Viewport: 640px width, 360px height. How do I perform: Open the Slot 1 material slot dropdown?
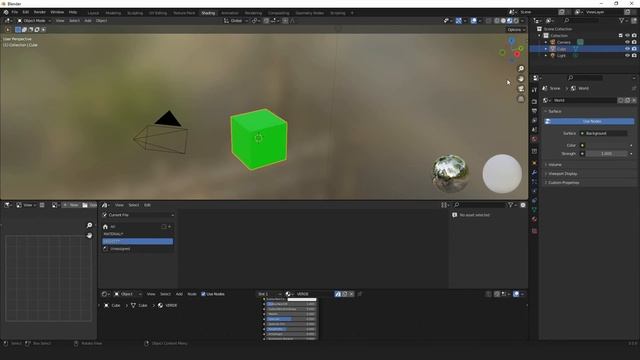pos(269,294)
